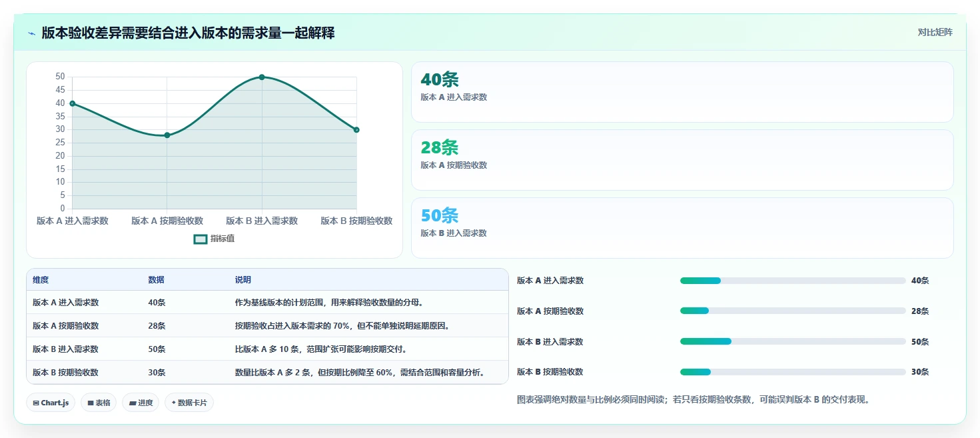
Task: Click the 数据 table column header
Action: pyautogui.click(x=156, y=280)
